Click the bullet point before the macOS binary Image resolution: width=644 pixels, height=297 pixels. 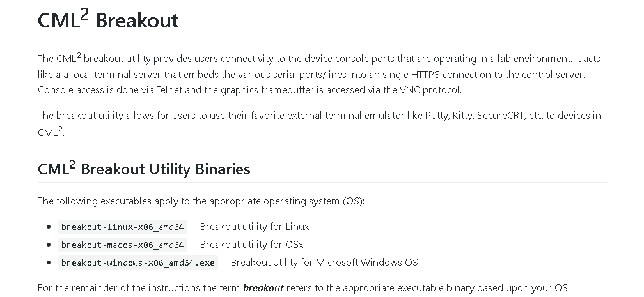click(x=49, y=245)
